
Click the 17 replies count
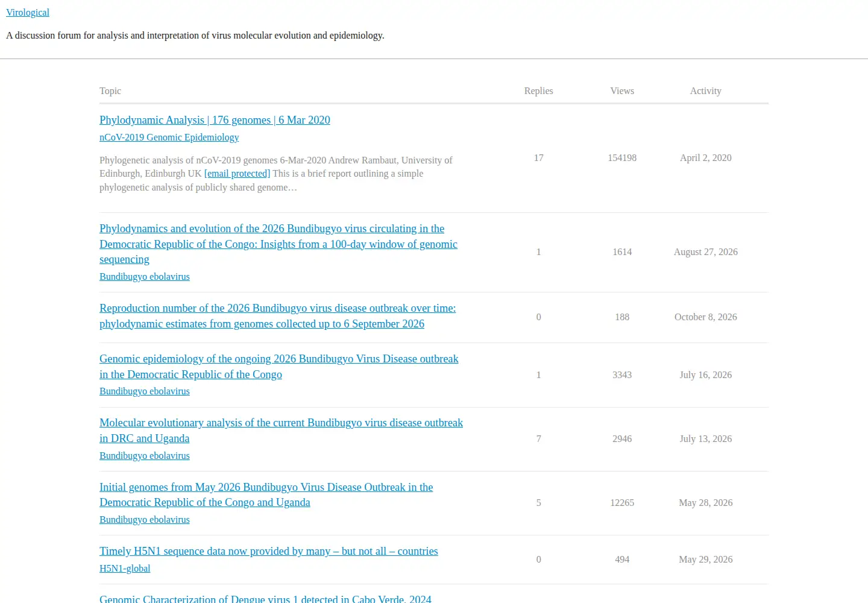click(539, 158)
